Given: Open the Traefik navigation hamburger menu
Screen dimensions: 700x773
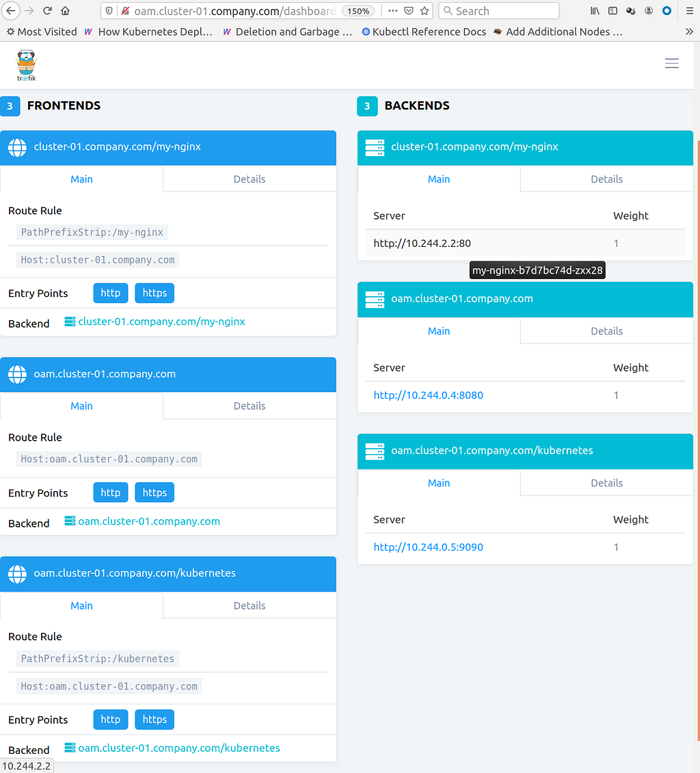Looking at the screenshot, I should point(671,63).
